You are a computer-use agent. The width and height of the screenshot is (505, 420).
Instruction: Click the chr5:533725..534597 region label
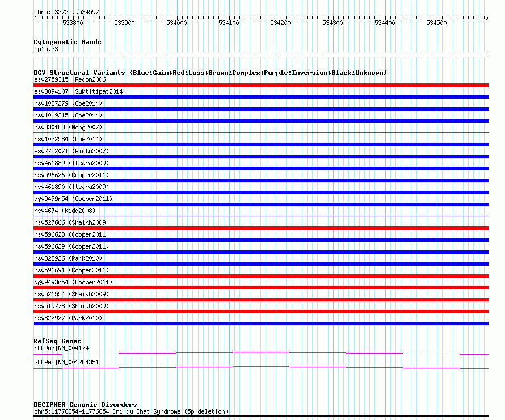pyautogui.click(x=66, y=12)
